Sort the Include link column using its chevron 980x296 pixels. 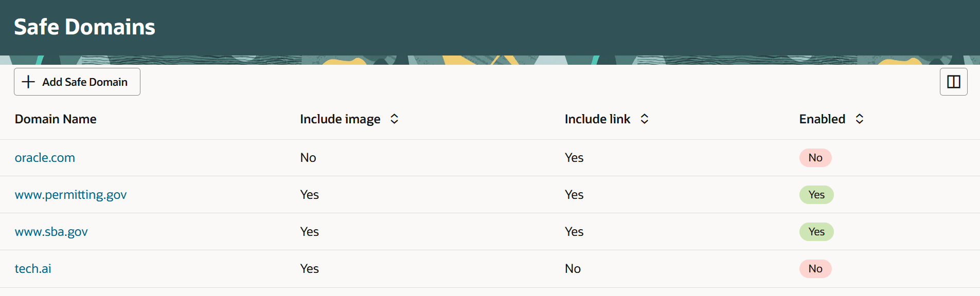(645, 119)
